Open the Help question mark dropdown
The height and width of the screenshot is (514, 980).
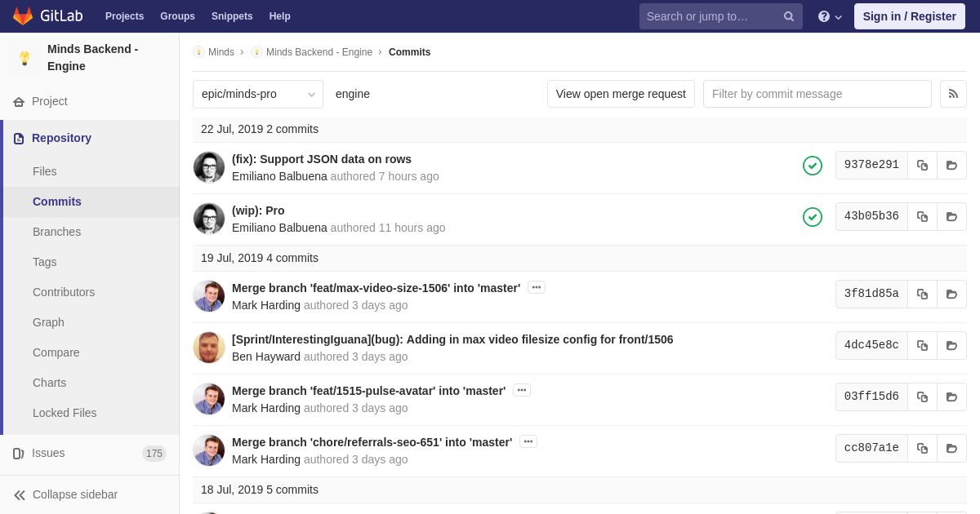(830, 16)
